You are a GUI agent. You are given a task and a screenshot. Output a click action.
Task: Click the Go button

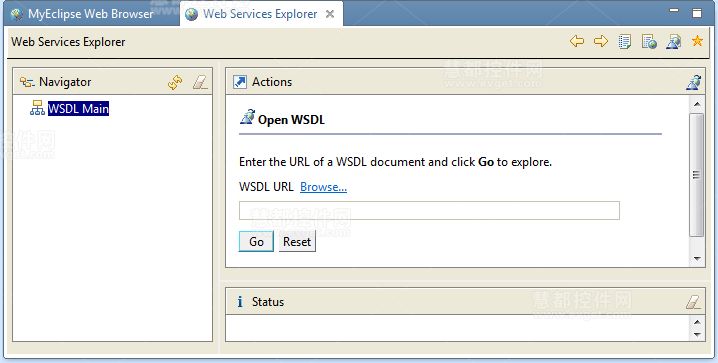[x=256, y=241]
